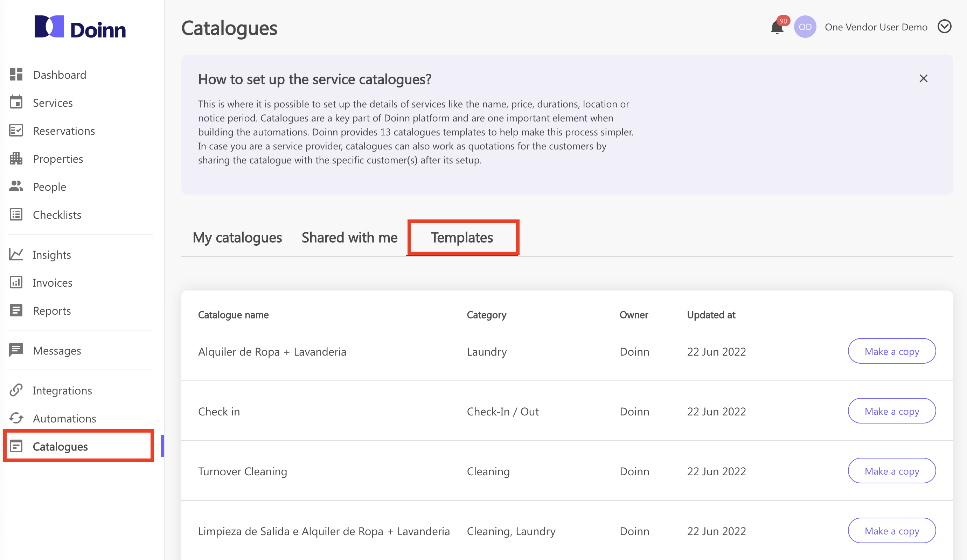The image size is (967, 560).
Task: Navigate to Properties page
Action: pos(58,159)
